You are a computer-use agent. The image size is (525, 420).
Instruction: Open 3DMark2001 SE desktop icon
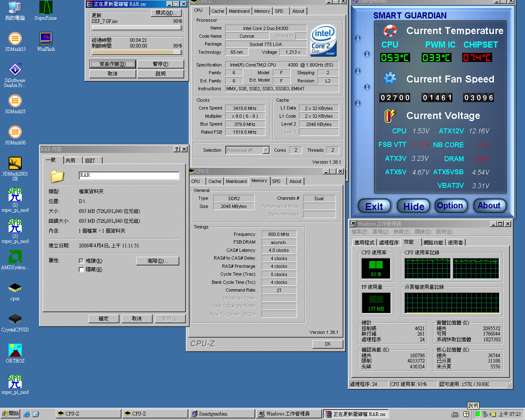click(15, 169)
